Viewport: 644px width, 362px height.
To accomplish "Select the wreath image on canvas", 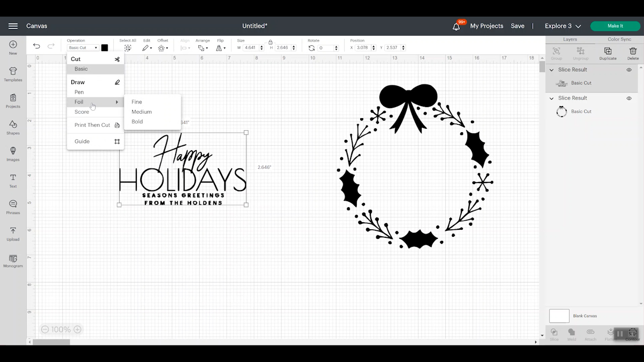I will [415, 167].
